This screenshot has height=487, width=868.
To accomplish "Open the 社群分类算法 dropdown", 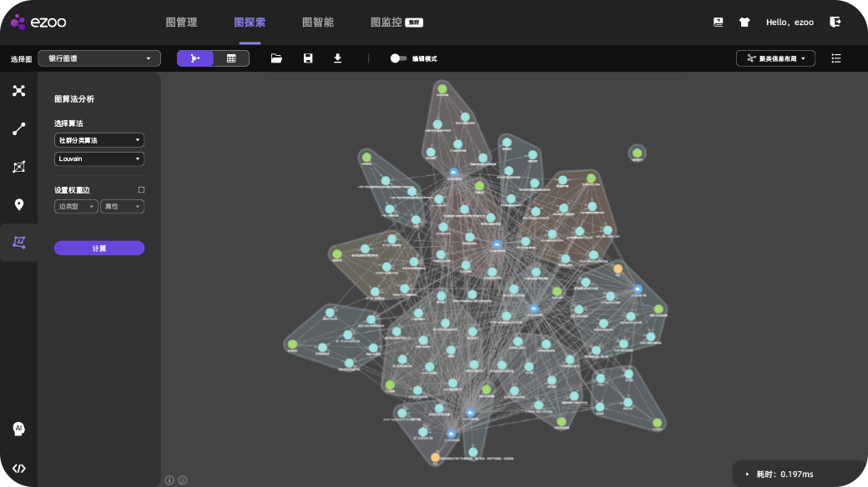I will click(x=99, y=140).
